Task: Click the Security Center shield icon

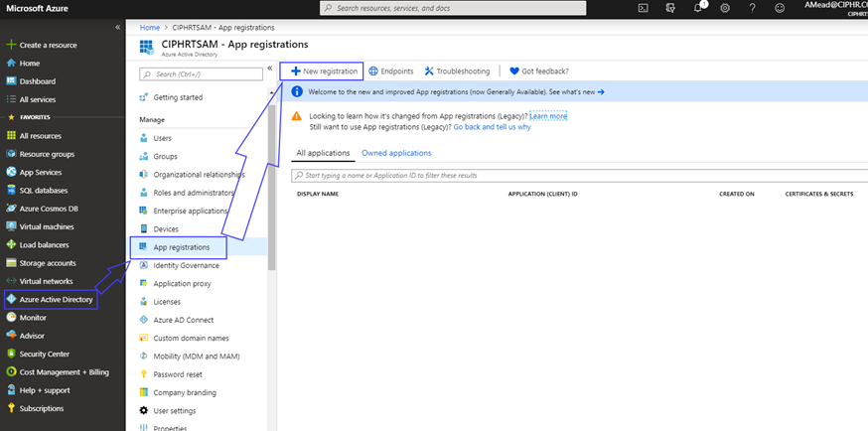Action: click(x=11, y=355)
